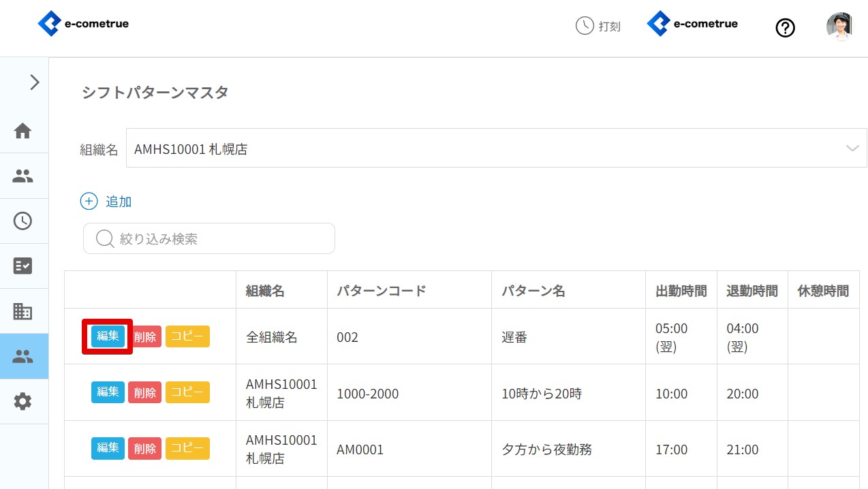Image resolution: width=868 pixels, height=489 pixels.
Task: Copy the 1000-2000 shift pattern
Action: (187, 392)
